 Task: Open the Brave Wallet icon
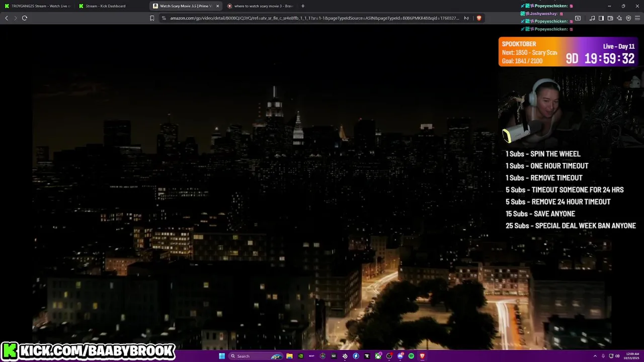(x=610, y=18)
